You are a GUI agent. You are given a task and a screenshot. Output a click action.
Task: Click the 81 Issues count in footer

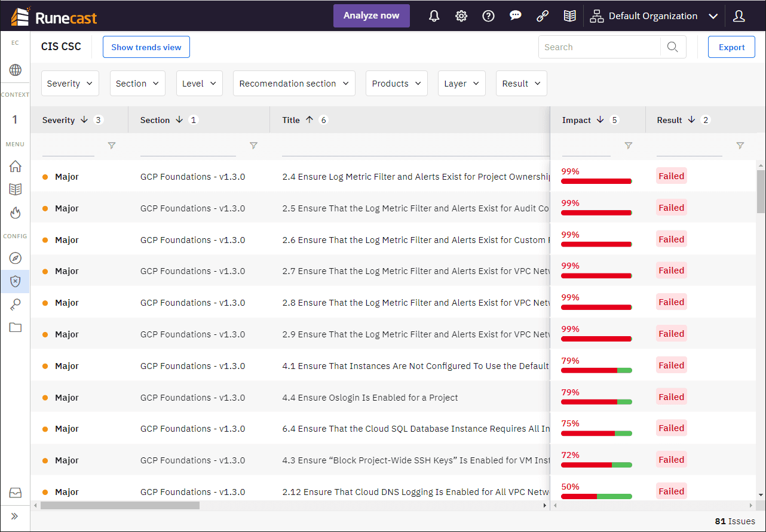point(735,521)
